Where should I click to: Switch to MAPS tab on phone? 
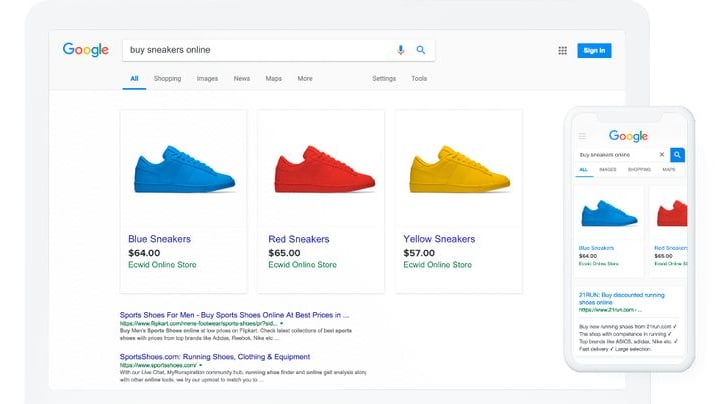tap(669, 170)
